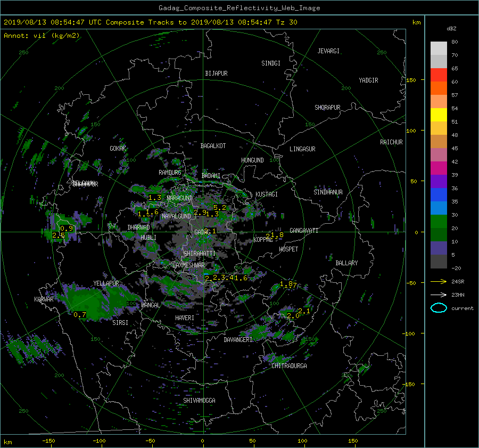The height and width of the screenshot is (448, 479).
Task: Click the KUSTAGI city label
Action: pos(267,194)
